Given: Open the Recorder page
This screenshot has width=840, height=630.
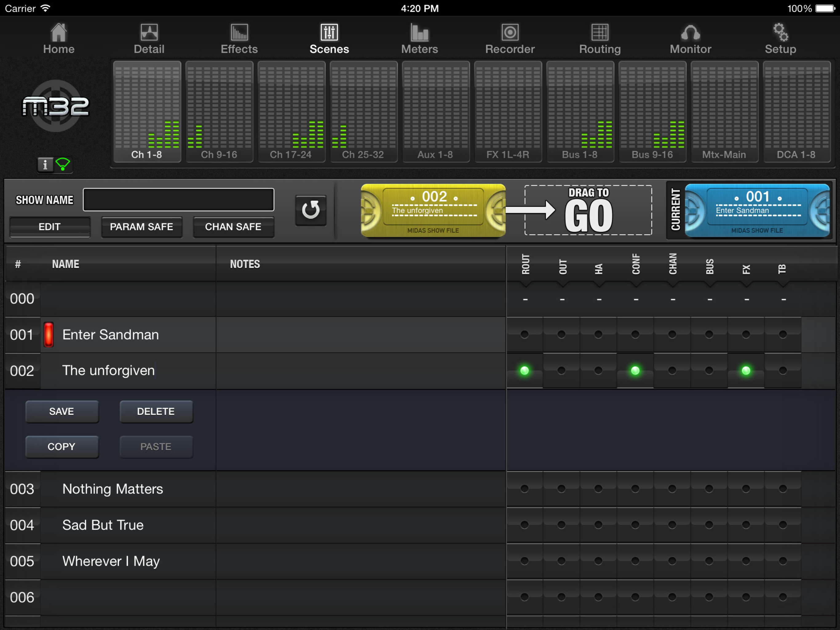Looking at the screenshot, I should [509, 38].
